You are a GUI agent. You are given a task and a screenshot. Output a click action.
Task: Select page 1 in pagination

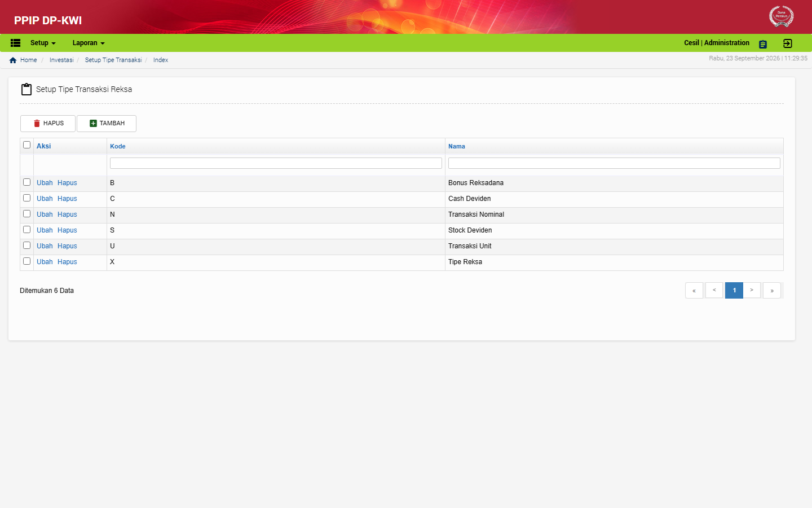pyautogui.click(x=734, y=290)
